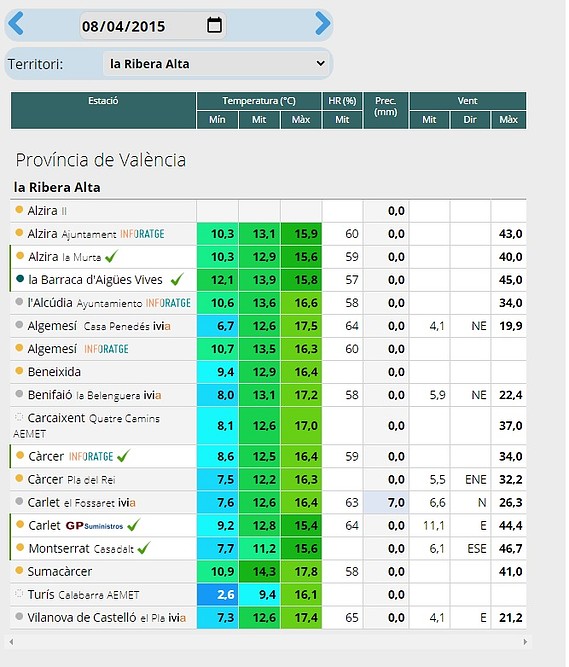
Task: Go to previous day with left arrow
Action: click(16, 24)
